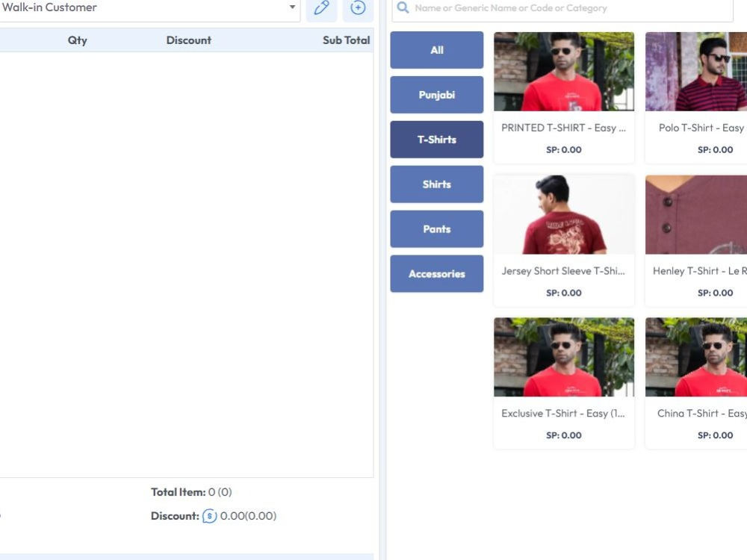This screenshot has width=747, height=560.
Task: Click the Jersey Short Sleeve T-Shirt image
Action: 564,214
